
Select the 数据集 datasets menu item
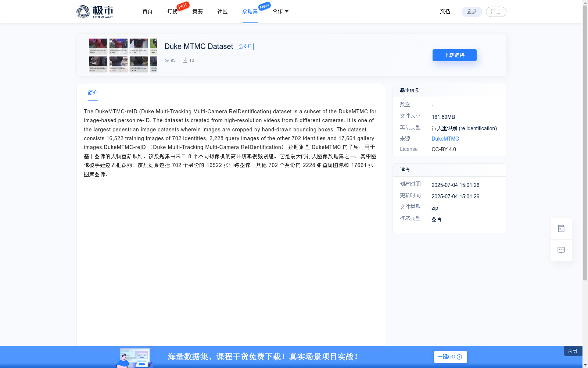[x=250, y=11]
